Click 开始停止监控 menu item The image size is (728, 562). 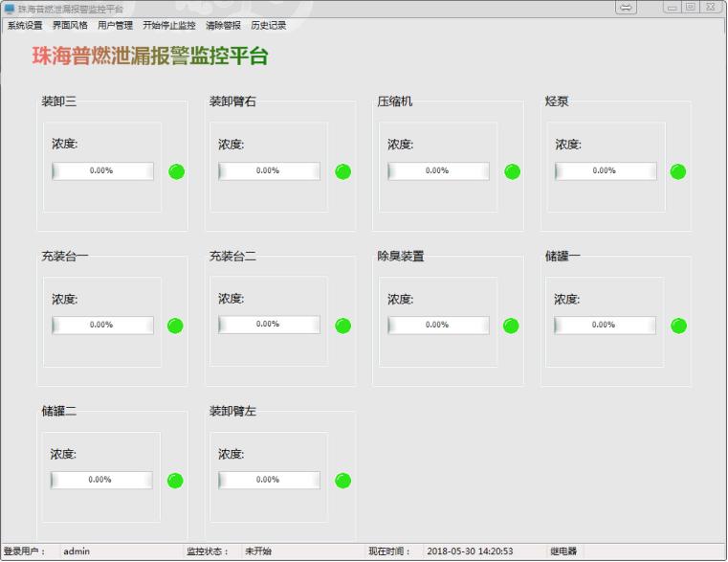(169, 25)
